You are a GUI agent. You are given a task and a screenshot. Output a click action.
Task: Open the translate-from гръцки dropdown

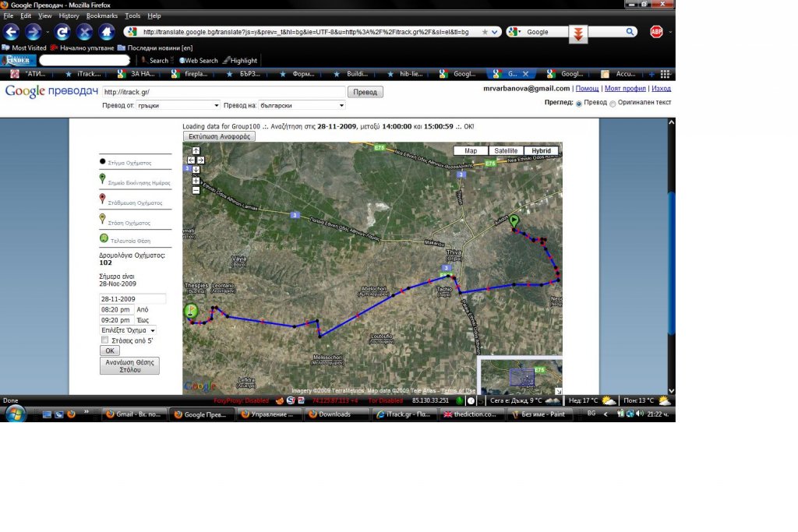tap(178, 105)
